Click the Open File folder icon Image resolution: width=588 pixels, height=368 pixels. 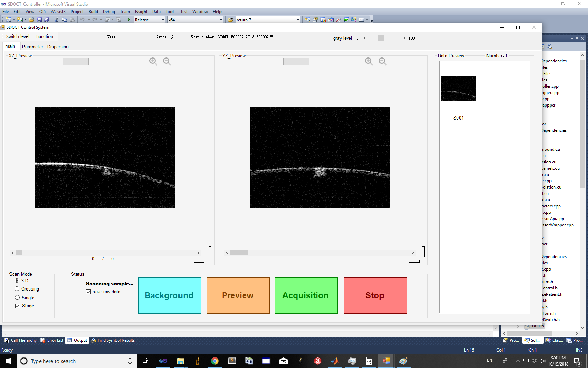pyautogui.click(x=31, y=20)
